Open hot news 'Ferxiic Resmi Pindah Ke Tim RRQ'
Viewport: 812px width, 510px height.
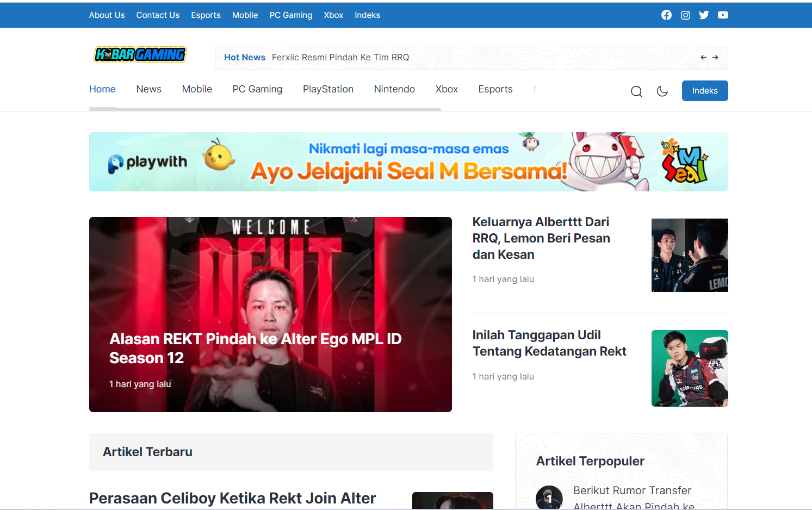tap(340, 57)
